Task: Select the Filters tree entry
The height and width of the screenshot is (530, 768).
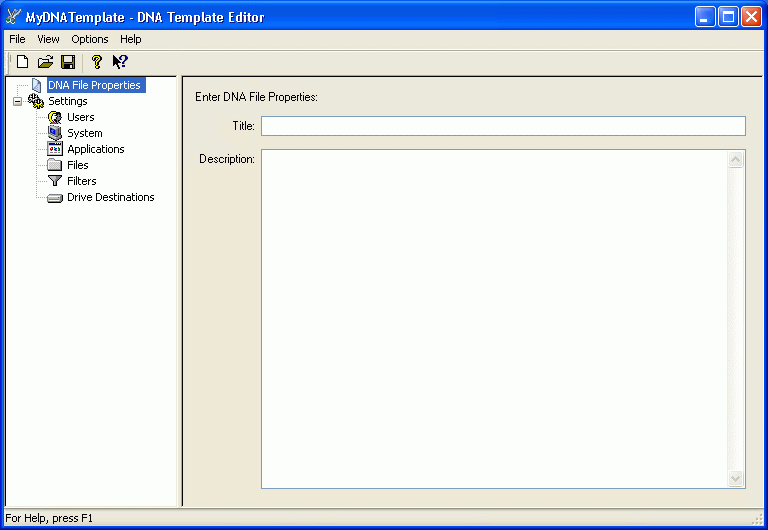Action: (81, 181)
